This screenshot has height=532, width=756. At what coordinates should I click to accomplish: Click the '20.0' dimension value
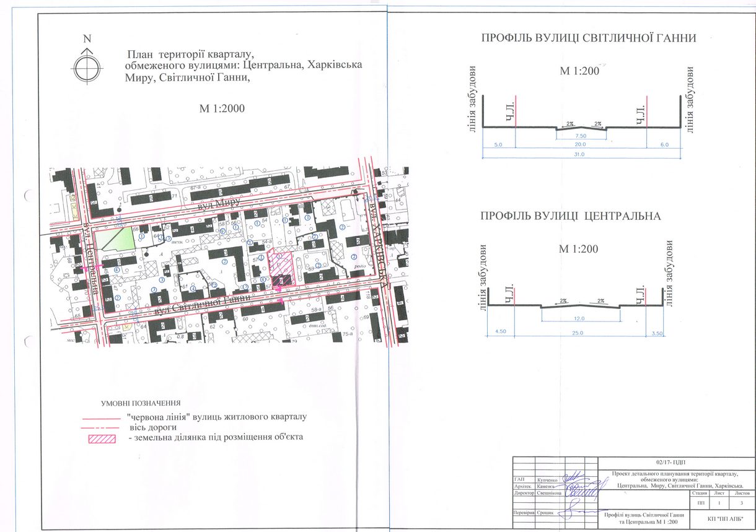[580, 144]
